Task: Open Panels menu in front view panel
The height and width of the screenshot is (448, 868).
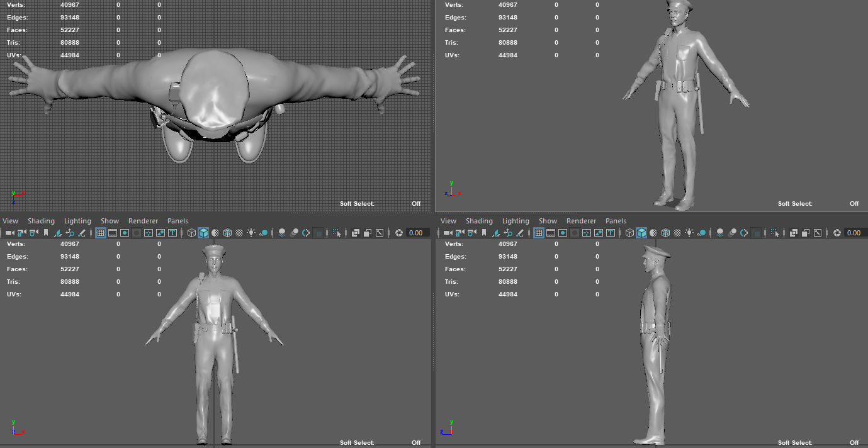Action: pyautogui.click(x=178, y=221)
